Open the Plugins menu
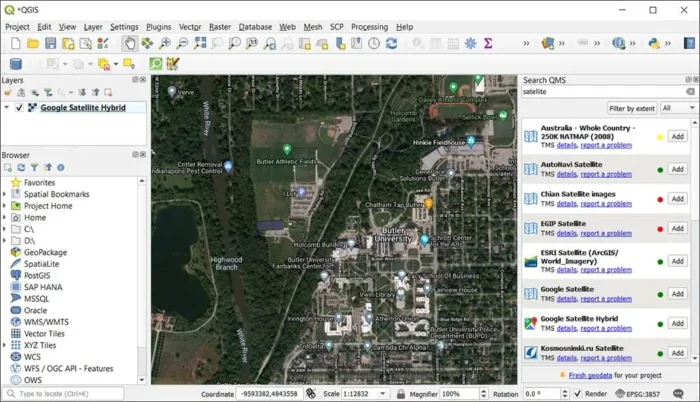The width and height of the screenshot is (700, 402). click(158, 27)
